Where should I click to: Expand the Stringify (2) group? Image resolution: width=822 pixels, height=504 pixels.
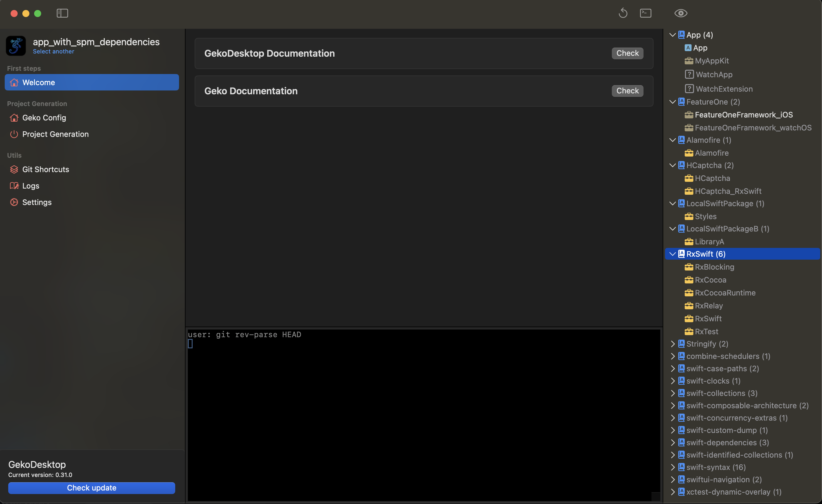click(x=673, y=344)
